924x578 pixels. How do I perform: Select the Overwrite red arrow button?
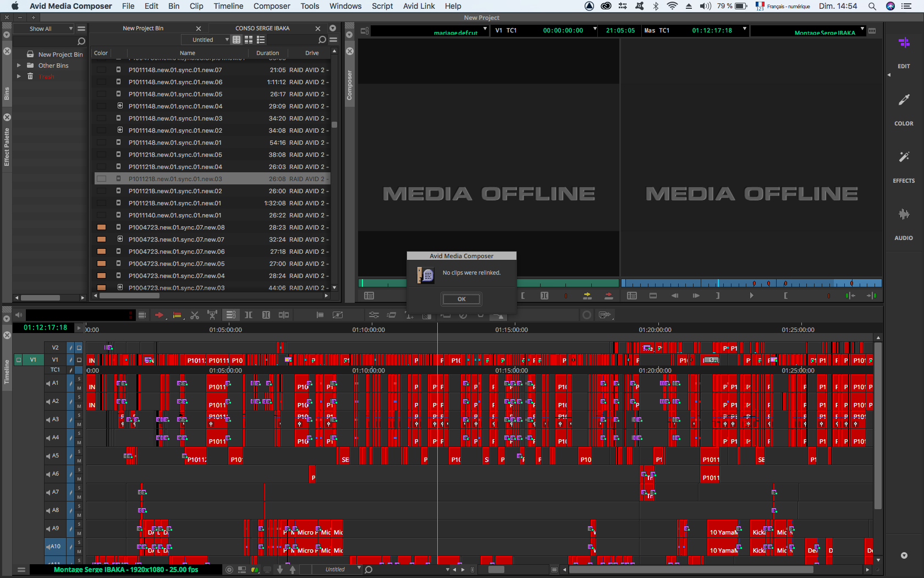tap(608, 296)
